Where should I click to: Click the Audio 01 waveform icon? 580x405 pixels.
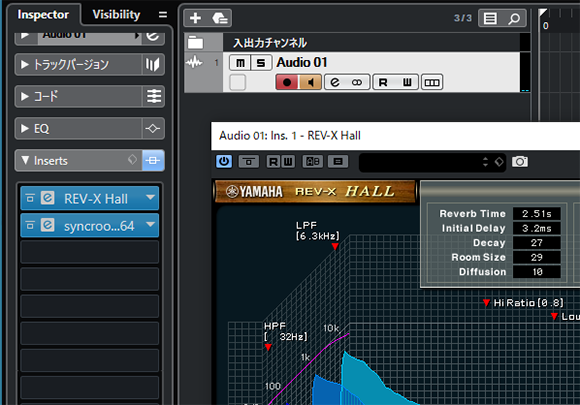point(194,62)
